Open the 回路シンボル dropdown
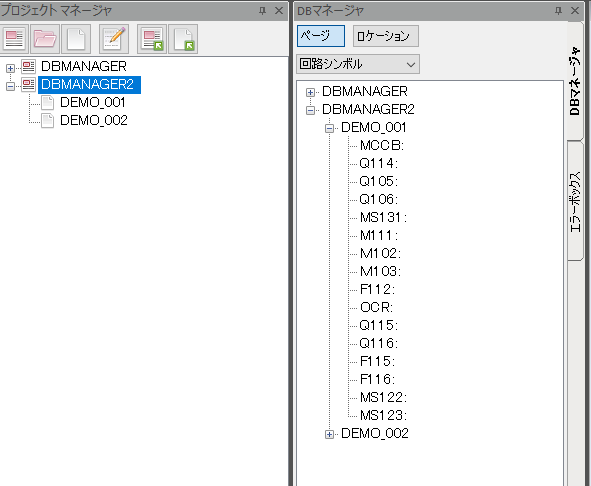 [x=358, y=64]
